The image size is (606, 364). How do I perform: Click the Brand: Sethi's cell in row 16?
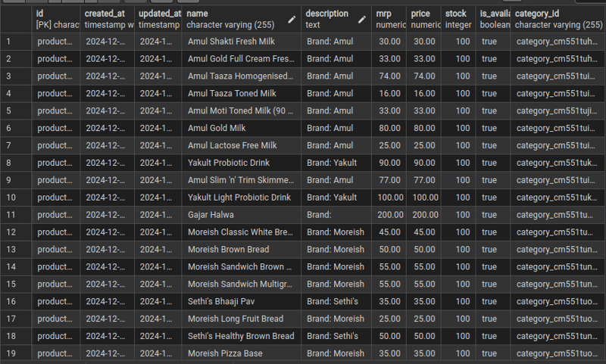point(336,301)
